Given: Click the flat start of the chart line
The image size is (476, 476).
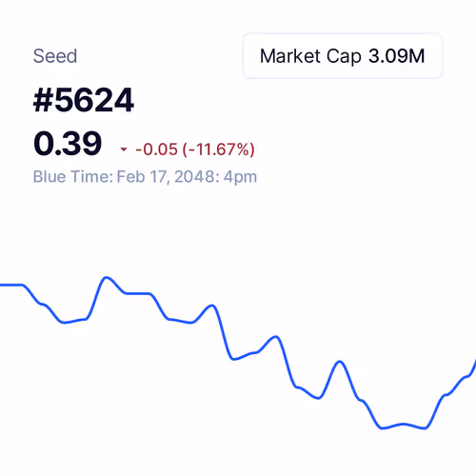Looking at the screenshot, I should tap(11, 285).
